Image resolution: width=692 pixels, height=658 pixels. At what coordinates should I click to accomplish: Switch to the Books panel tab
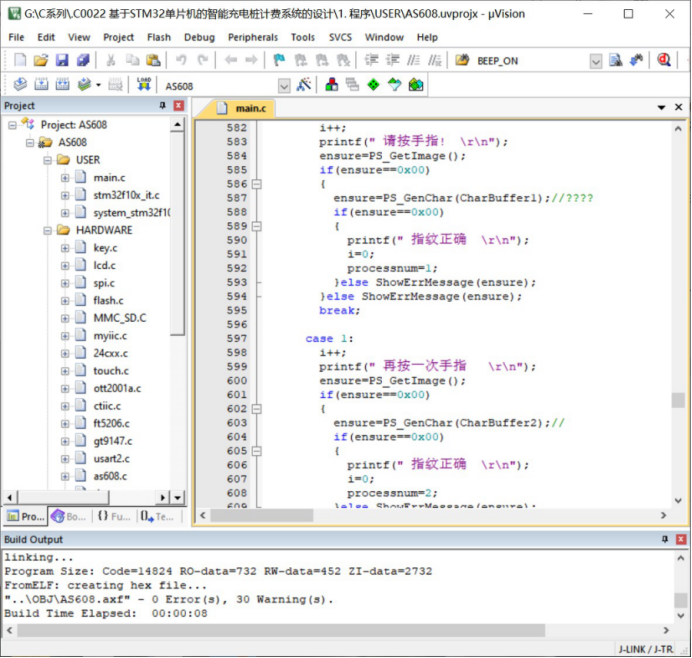(x=68, y=516)
